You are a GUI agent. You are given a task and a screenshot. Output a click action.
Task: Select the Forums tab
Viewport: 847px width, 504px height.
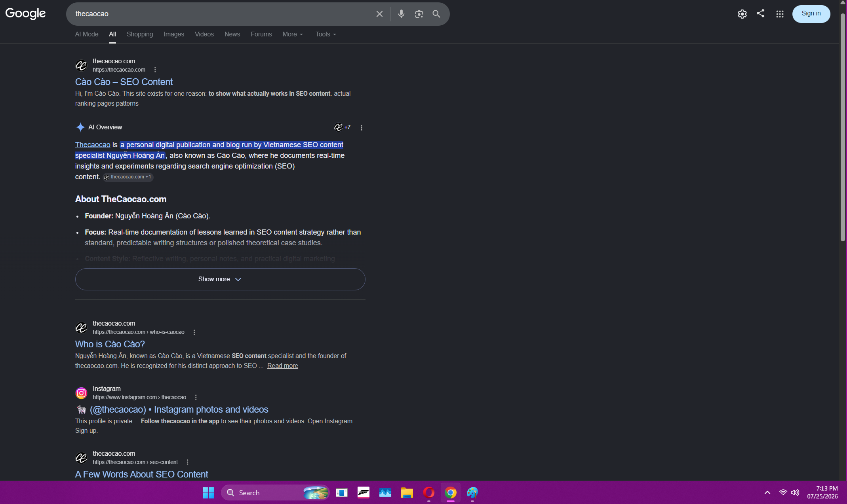[x=261, y=34]
